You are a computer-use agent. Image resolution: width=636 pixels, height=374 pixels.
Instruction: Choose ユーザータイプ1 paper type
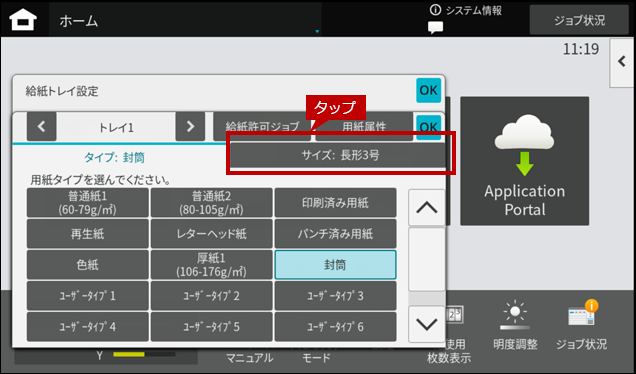pyautogui.click(x=88, y=296)
